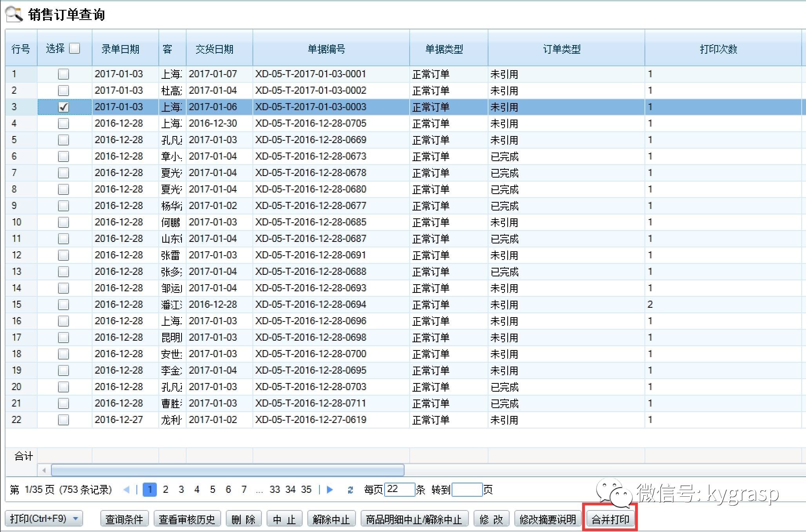Click the 修改摘要说明 button
Screen dimensions: 806x532
click(x=547, y=519)
